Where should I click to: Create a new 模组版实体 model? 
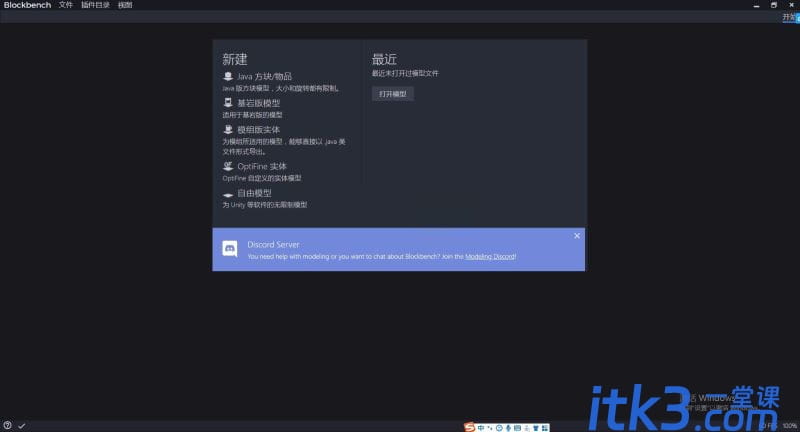point(258,130)
